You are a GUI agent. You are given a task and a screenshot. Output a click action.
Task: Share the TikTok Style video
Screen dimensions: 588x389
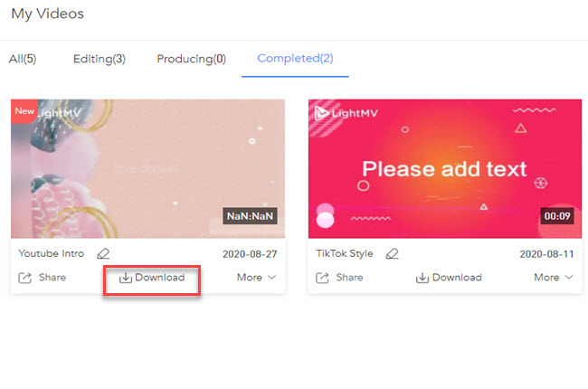click(339, 278)
